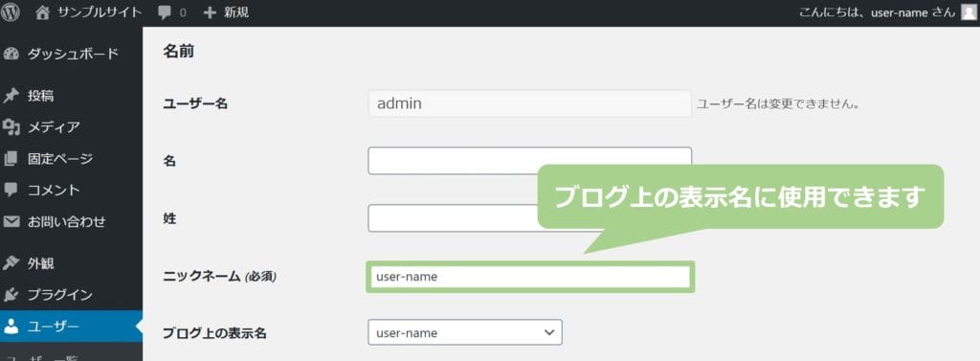Click the comments bubble icon in top bar

click(165, 13)
